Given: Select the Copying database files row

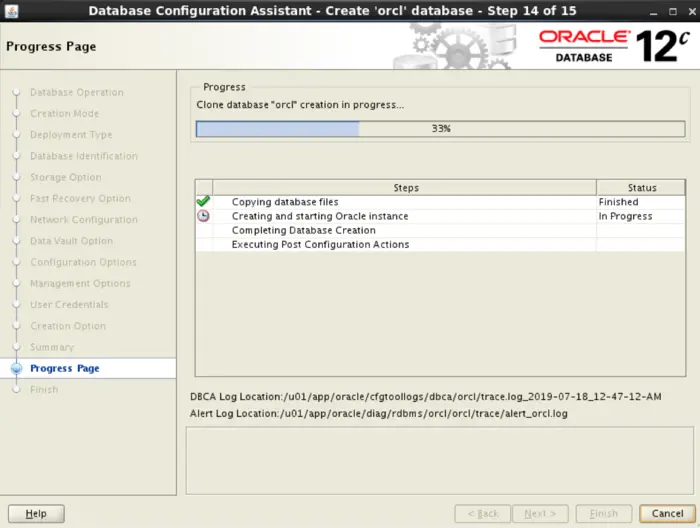Looking at the screenshot, I should point(440,202).
